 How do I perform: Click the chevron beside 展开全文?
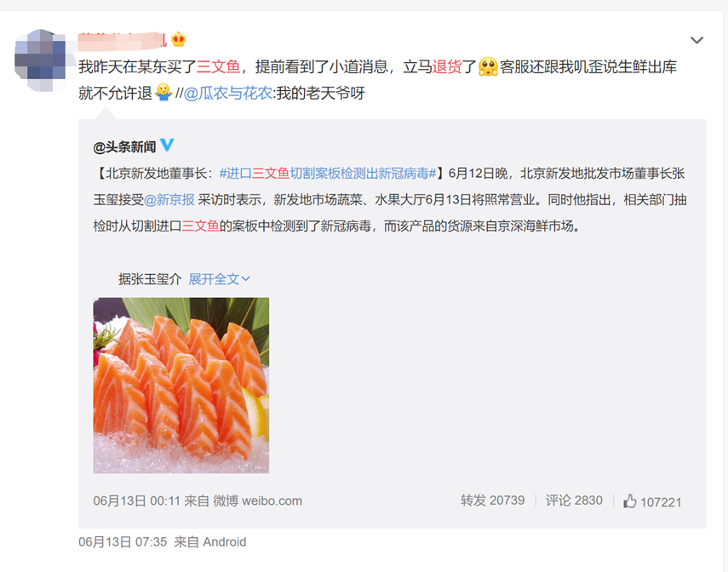(246, 279)
